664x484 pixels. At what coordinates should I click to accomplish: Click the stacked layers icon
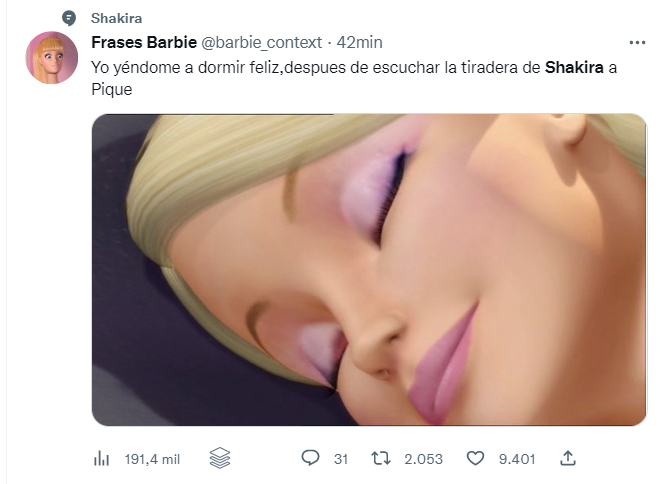[x=221, y=458]
